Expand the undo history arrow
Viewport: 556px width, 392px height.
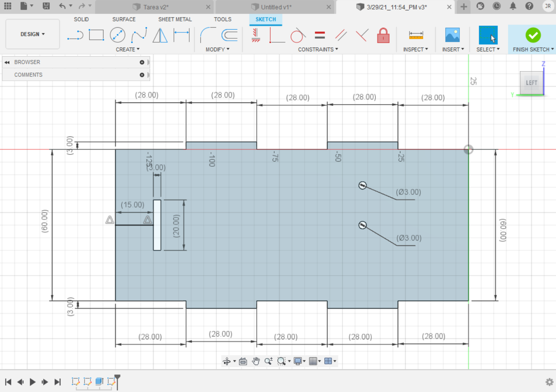(x=71, y=6)
